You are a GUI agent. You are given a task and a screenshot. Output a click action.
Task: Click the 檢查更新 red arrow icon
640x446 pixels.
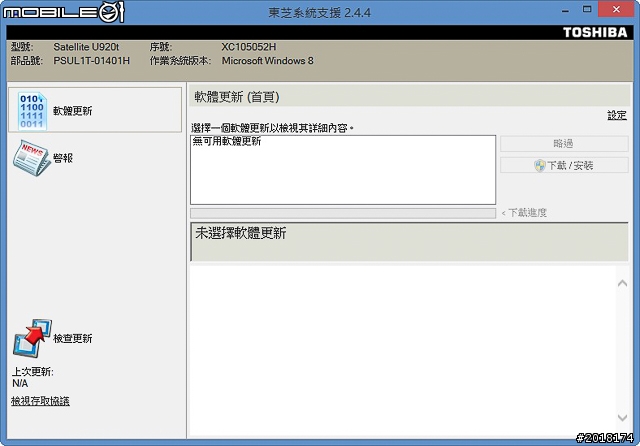click(x=33, y=338)
